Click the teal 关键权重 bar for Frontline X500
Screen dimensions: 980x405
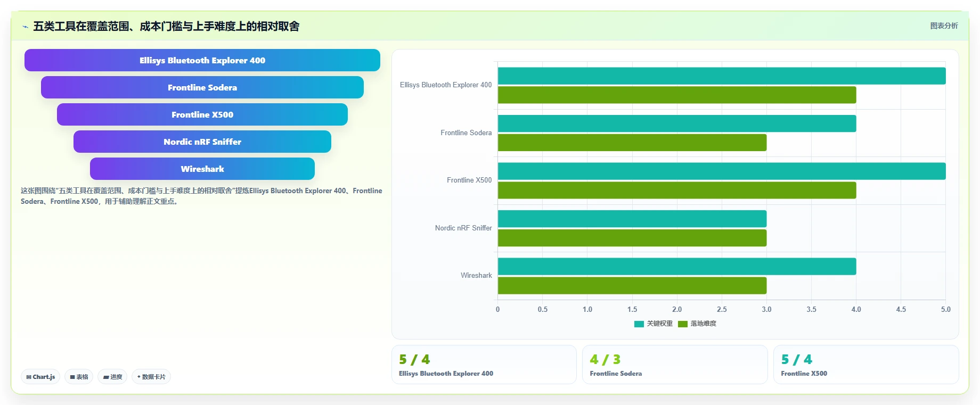[x=722, y=171]
